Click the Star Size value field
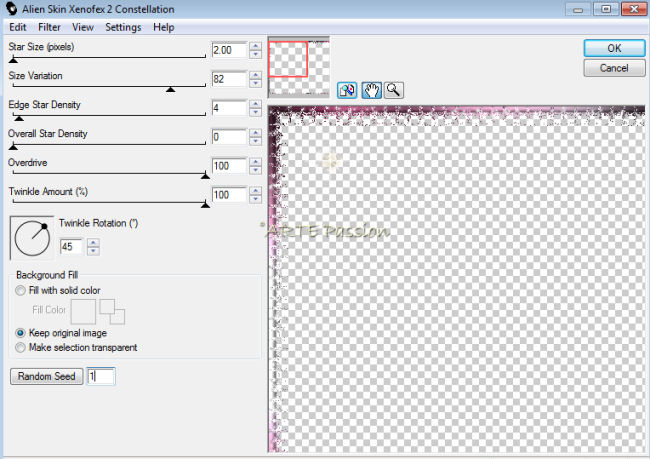 (x=229, y=50)
